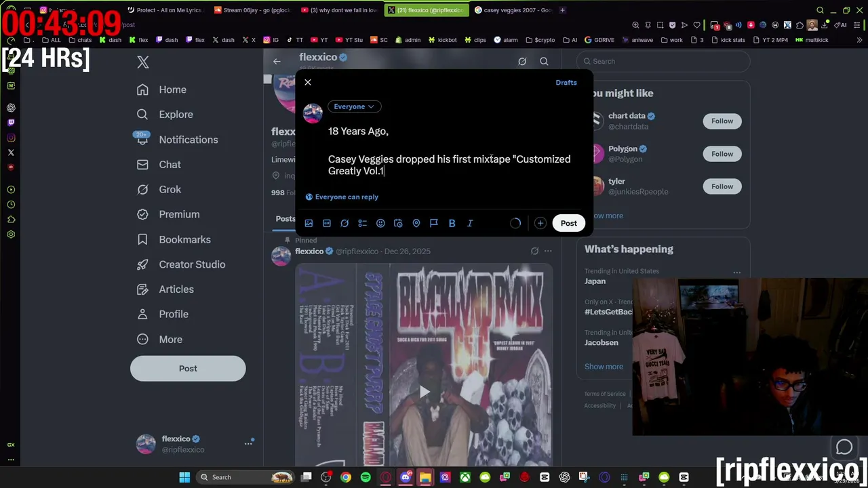Click the flag icon in compose toolbar

434,223
